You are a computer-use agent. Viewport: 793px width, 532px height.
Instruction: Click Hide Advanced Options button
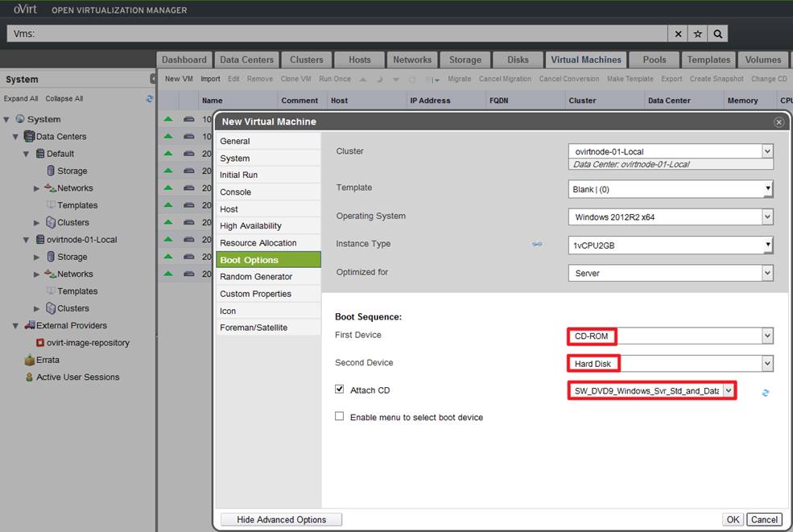(281, 519)
